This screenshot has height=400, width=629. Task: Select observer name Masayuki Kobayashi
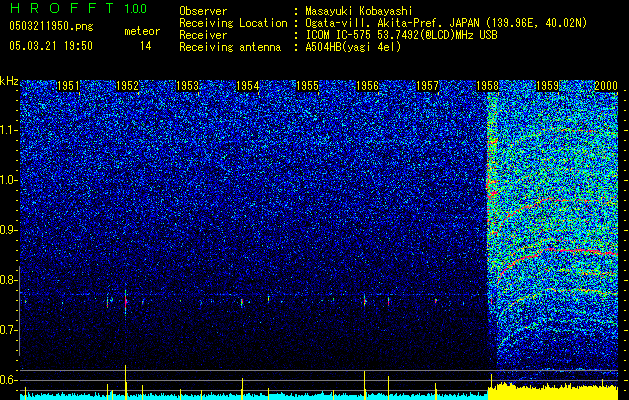coord(359,11)
